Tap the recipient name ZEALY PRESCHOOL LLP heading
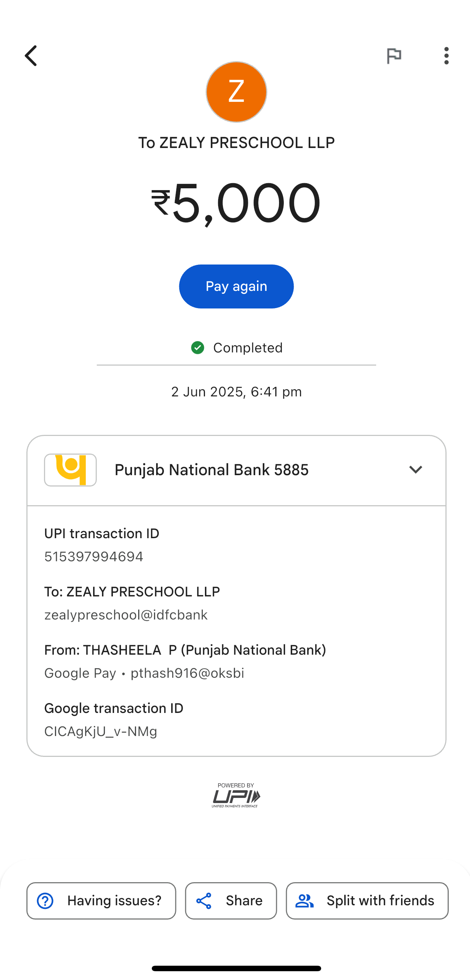The image size is (470, 980). (236, 143)
